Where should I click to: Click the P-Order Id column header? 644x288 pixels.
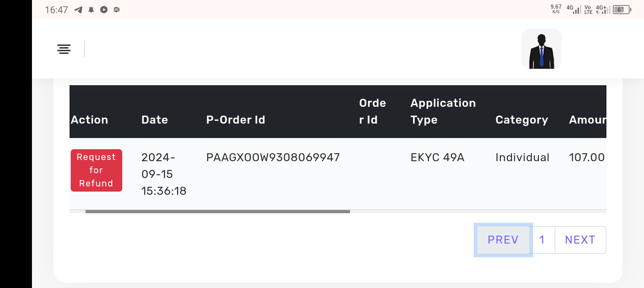click(x=236, y=120)
